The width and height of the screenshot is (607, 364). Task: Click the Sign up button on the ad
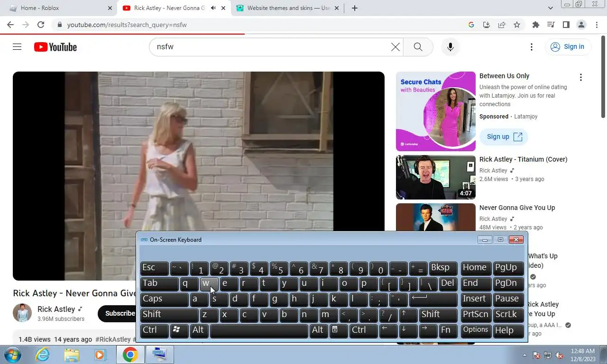tap(504, 136)
